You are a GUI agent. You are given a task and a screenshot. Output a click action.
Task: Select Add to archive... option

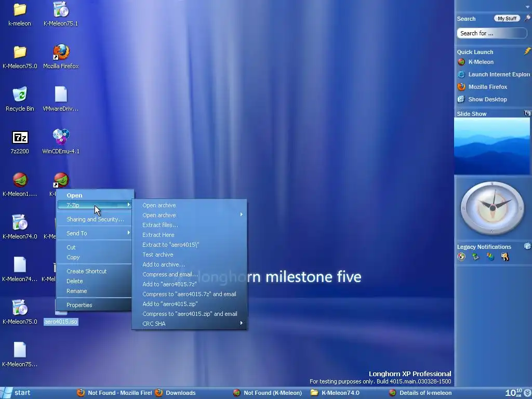[189, 264]
